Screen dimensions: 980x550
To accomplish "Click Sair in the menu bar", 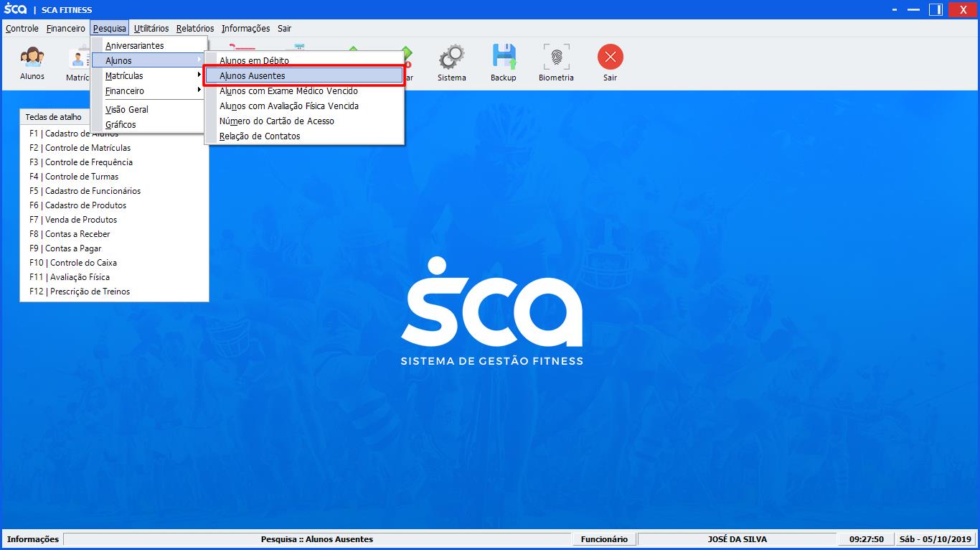I will tap(285, 29).
